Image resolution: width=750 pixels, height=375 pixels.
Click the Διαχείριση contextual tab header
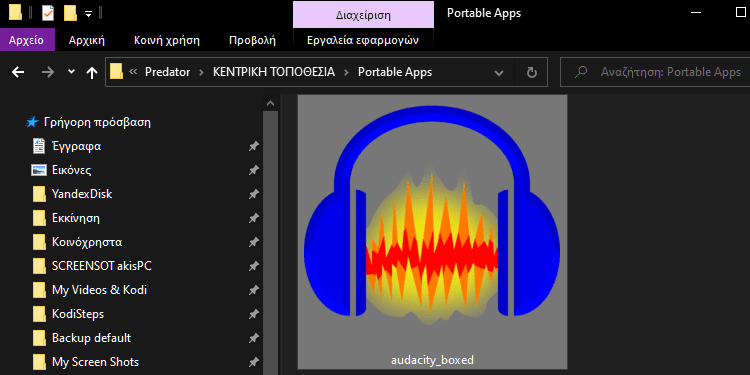[x=363, y=14]
